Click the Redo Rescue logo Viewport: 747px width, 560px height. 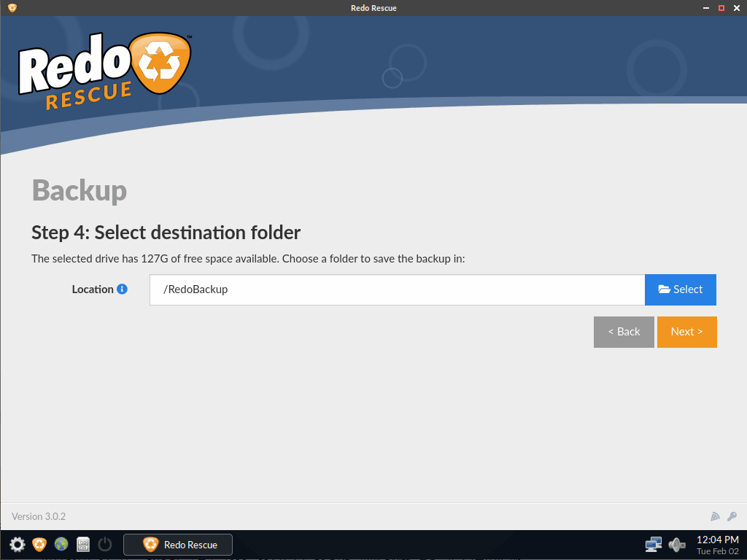105,71
